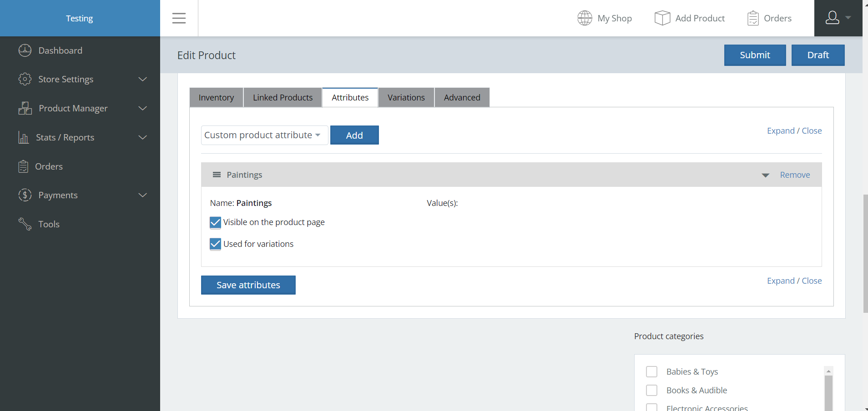868x411 pixels.
Task: Uncheck Used for variations checkbox
Action: click(x=215, y=244)
